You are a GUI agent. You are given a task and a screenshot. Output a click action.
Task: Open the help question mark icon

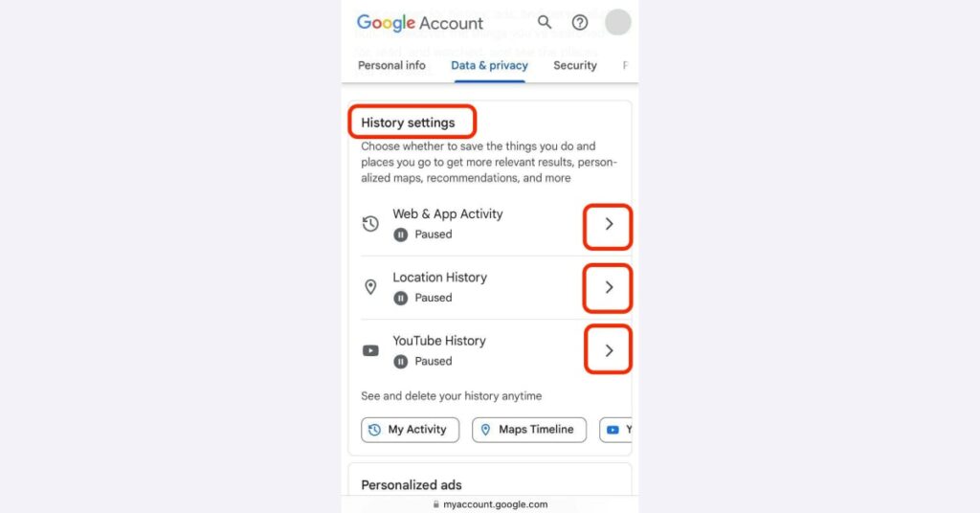tap(580, 23)
